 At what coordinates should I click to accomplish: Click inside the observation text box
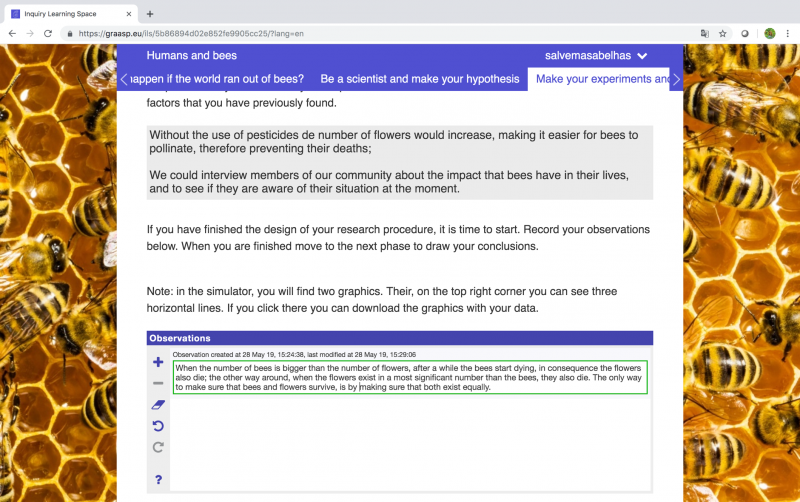coord(410,378)
